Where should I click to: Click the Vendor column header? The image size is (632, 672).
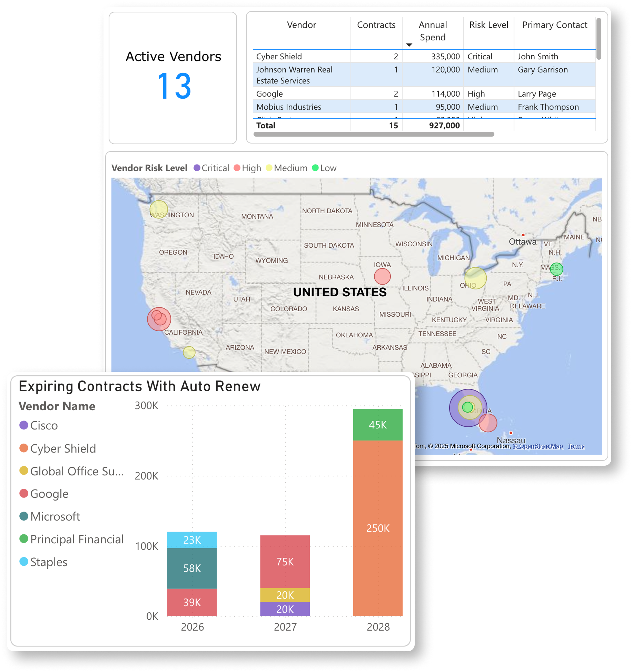(301, 25)
